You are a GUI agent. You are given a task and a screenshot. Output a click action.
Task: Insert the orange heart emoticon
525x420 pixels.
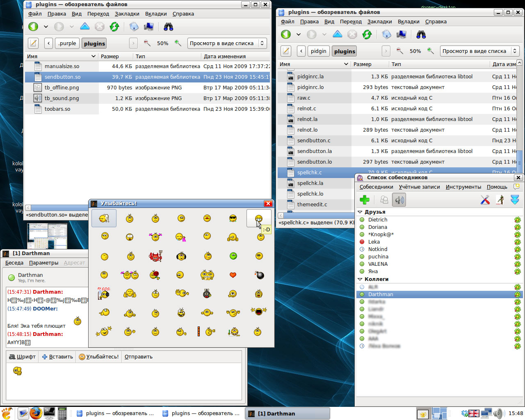(233, 275)
